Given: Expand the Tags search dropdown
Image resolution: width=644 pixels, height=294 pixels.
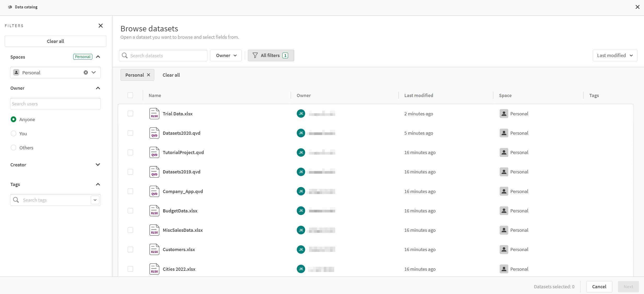Looking at the screenshot, I should coord(95,200).
